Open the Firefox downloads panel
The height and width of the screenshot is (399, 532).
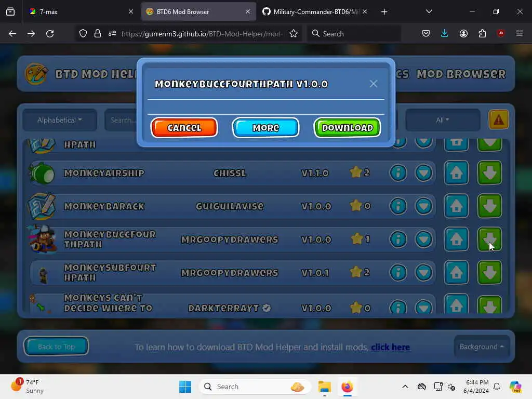(444, 33)
